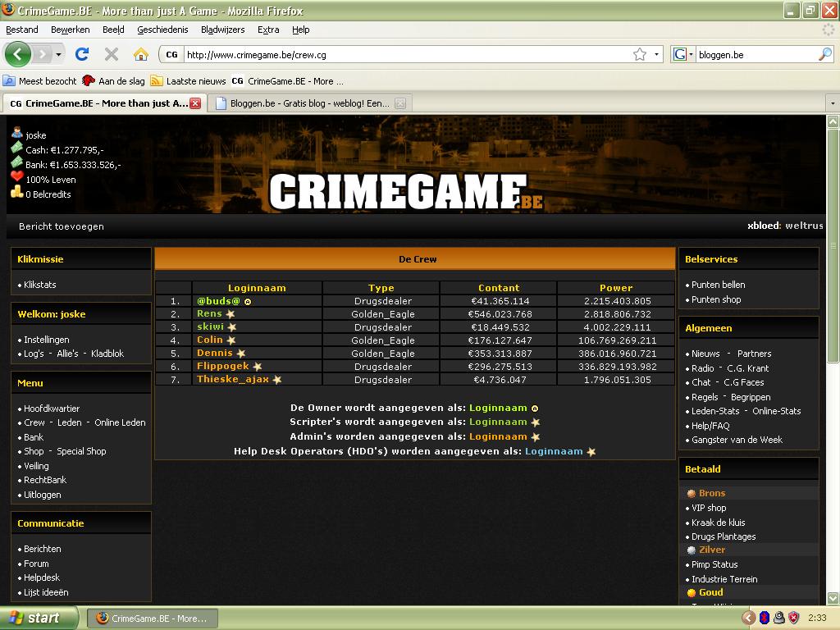The image size is (840, 630).
Task: Bookmark this page with the star icon
Action: (640, 55)
